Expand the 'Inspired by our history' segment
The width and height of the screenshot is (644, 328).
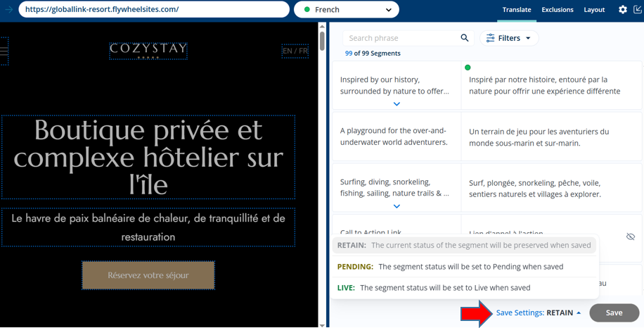pos(397,103)
